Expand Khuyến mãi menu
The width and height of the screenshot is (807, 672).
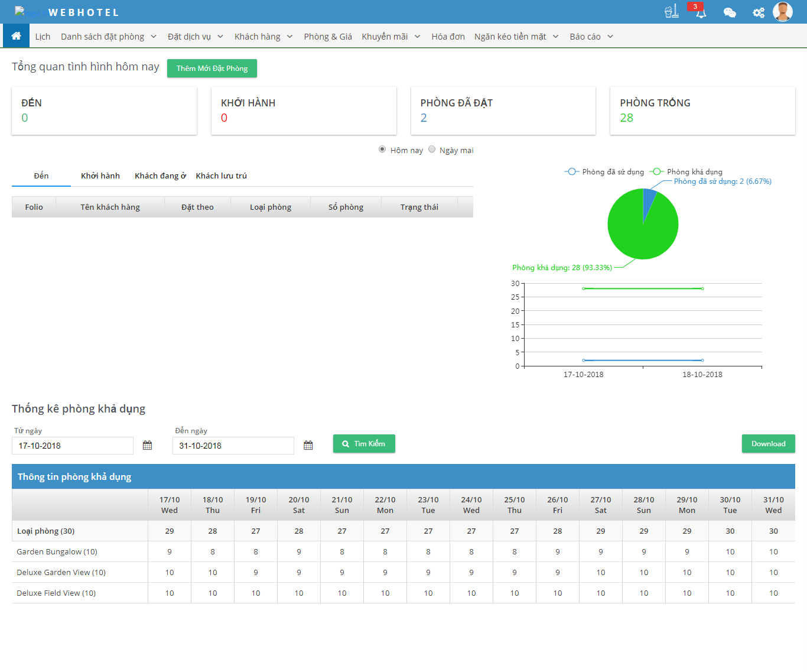[x=391, y=37]
